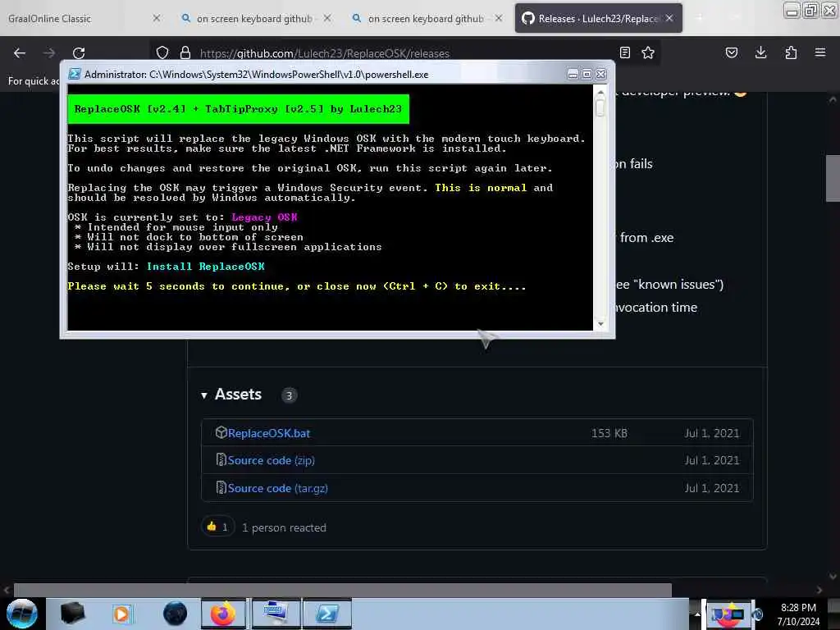Show hidden system tray icons

click(x=697, y=614)
